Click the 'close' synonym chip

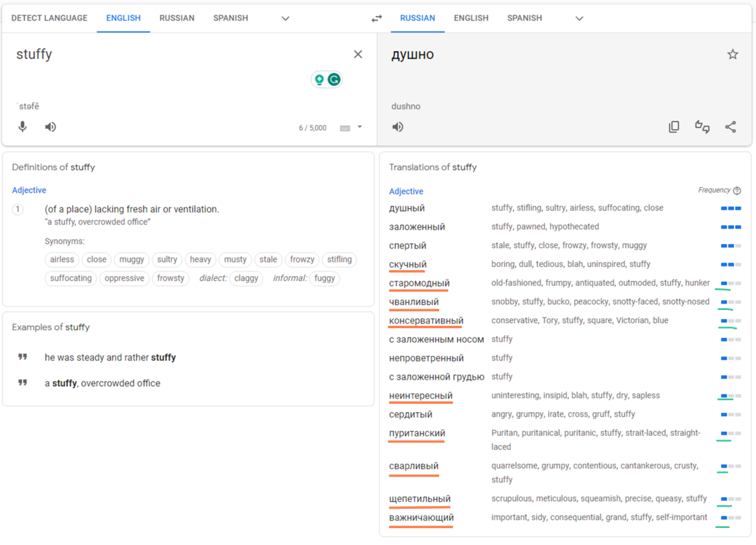click(x=97, y=260)
